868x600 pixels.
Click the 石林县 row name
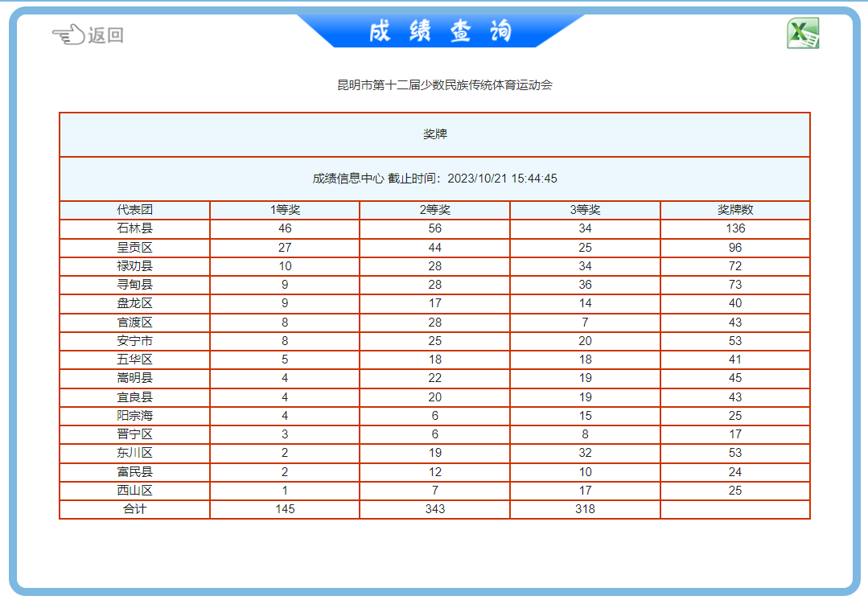tap(134, 228)
